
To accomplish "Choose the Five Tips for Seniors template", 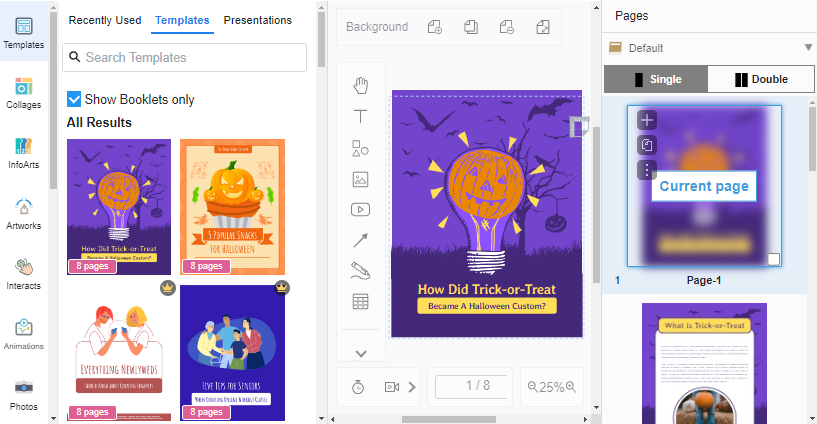I will pos(232,353).
